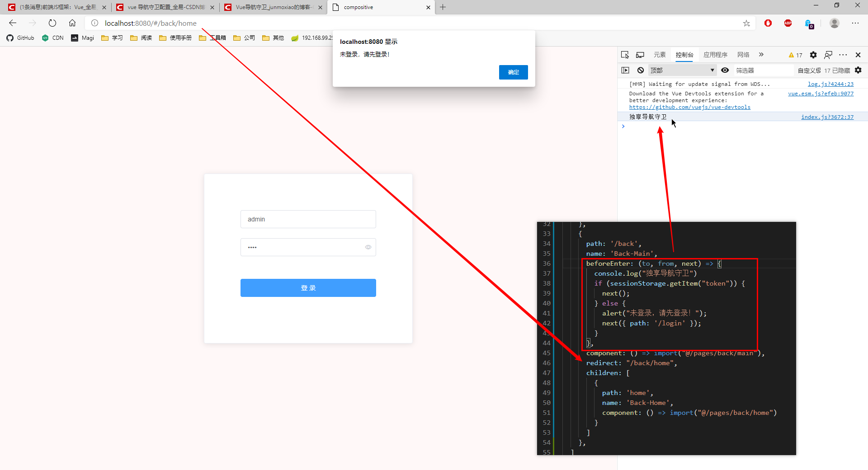Select the 控制台 tab
868x470 pixels.
tap(684, 55)
